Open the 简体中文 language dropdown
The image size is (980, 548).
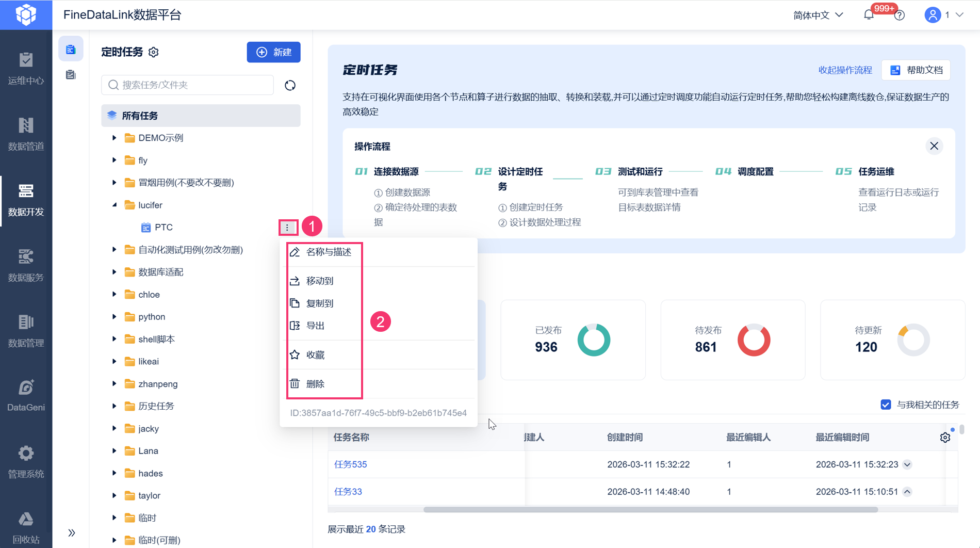[x=818, y=15]
